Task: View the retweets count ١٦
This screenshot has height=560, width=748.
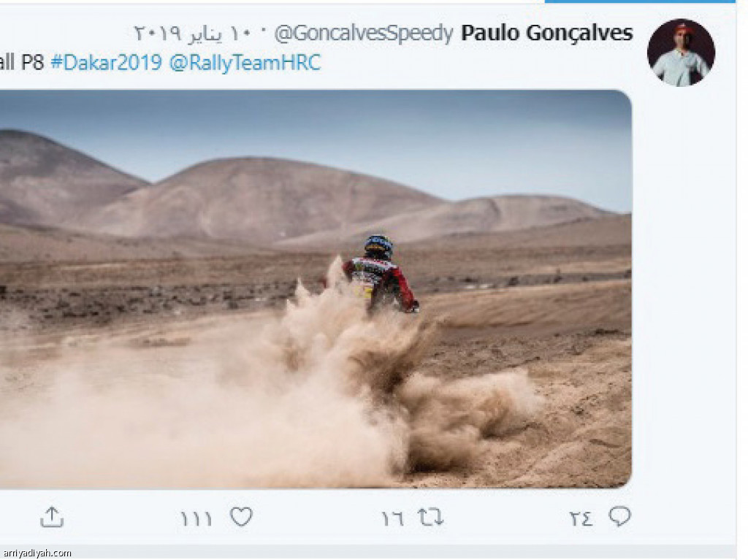Action: click(392, 518)
